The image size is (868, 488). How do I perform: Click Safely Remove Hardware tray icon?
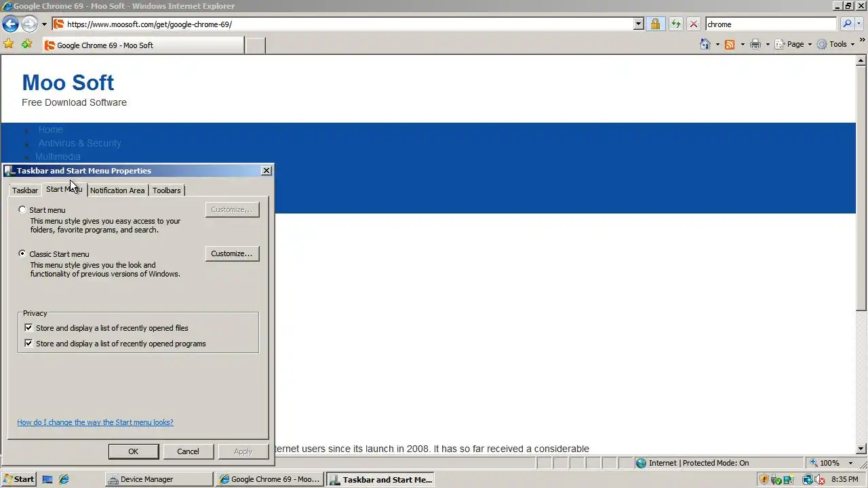point(776,479)
